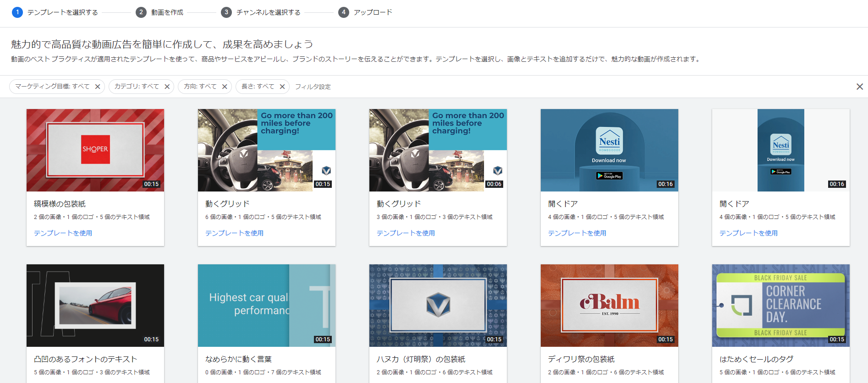The height and width of the screenshot is (383, 868).
Task: Open the wide landscape 開くドア thumbnail
Action: click(x=610, y=150)
